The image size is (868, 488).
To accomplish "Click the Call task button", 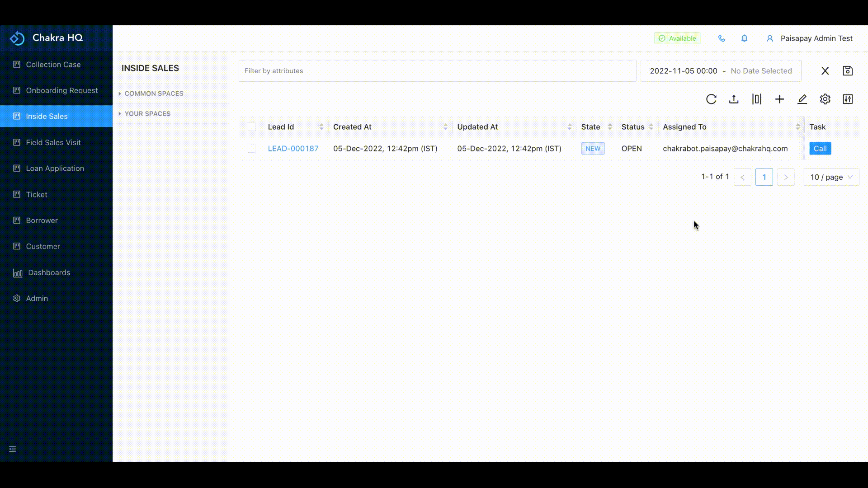I will coord(820,149).
